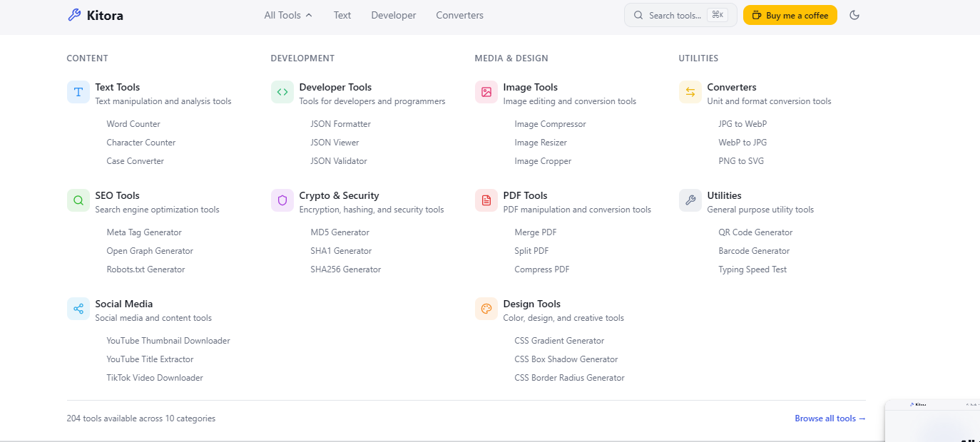Open CSS Border Radius Generator
This screenshot has width=980, height=442.
(569, 378)
